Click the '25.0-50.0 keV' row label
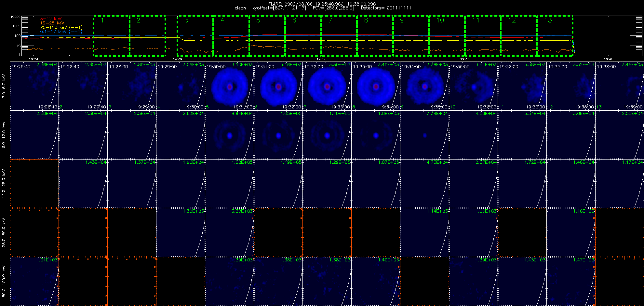 pos(4,232)
